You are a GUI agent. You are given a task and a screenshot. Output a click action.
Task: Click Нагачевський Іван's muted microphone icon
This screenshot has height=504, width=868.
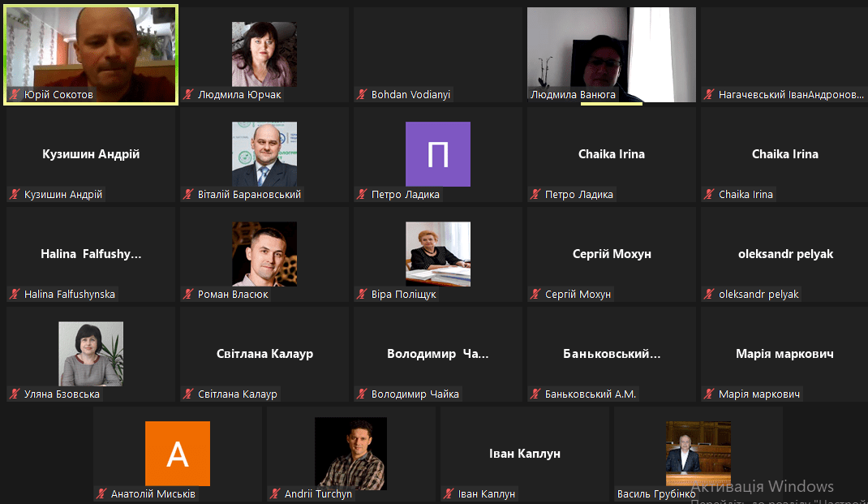[709, 95]
